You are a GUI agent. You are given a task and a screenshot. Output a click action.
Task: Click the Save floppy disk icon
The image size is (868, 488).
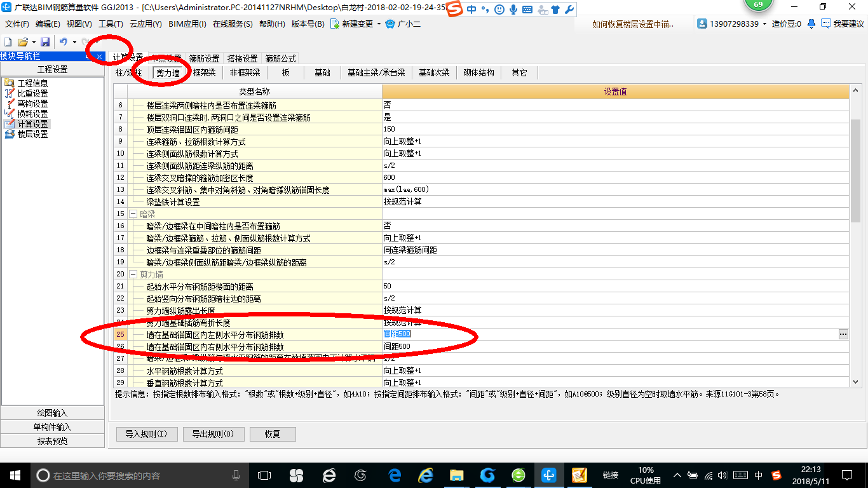click(45, 42)
